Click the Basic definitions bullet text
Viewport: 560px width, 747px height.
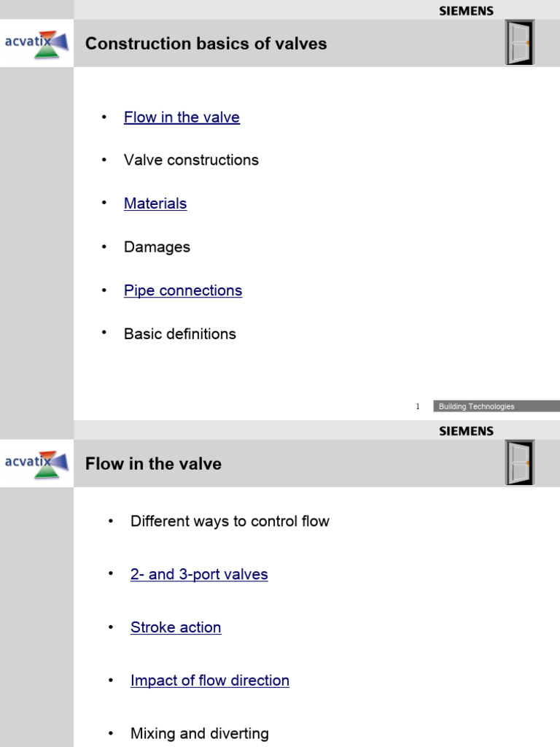[x=180, y=334]
